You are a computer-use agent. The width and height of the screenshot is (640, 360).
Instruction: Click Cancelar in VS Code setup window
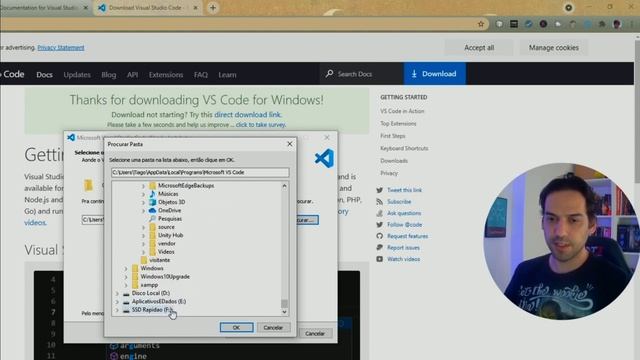click(x=315, y=333)
